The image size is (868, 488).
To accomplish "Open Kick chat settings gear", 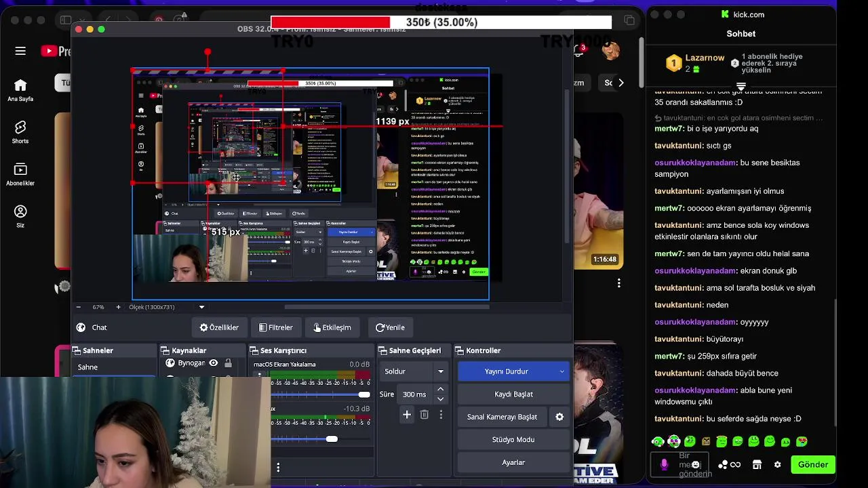I will (x=778, y=464).
